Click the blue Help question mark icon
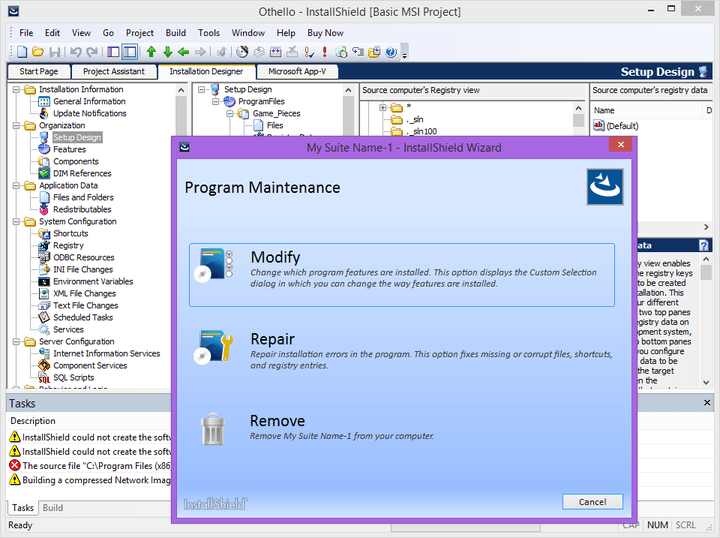 click(391, 52)
